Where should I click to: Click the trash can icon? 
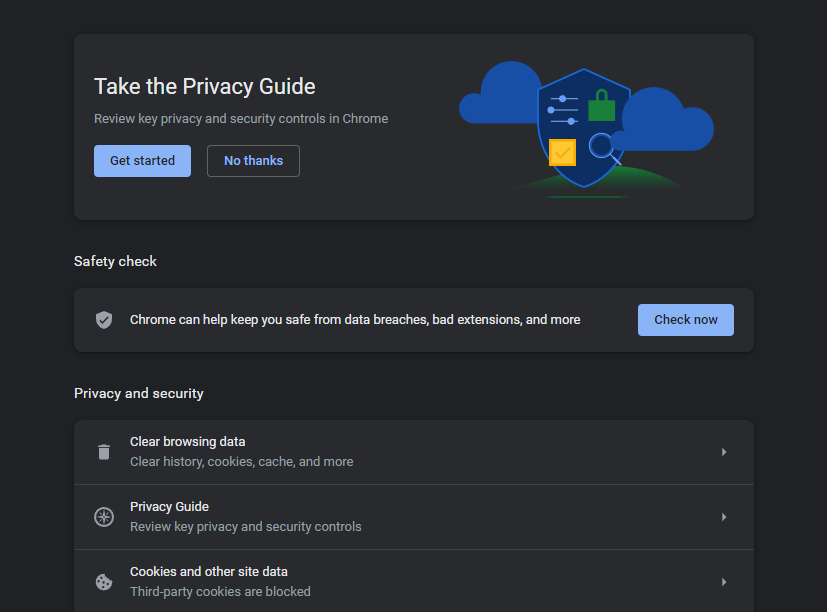[x=104, y=452]
